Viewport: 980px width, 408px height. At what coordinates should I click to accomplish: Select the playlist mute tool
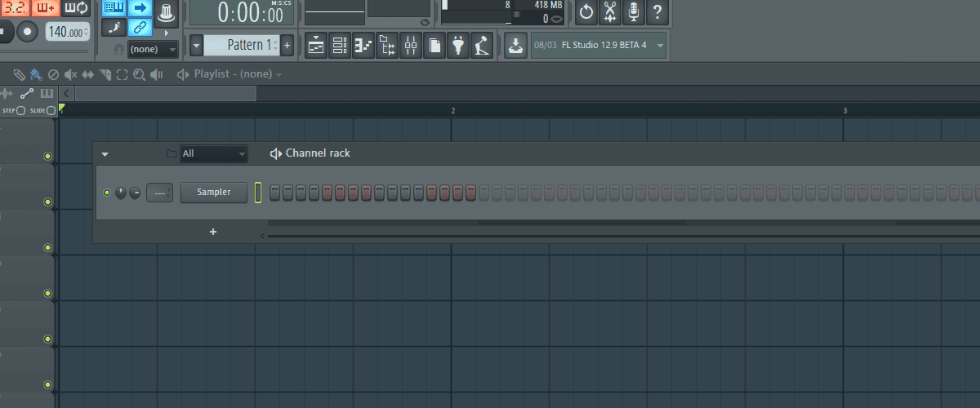click(x=70, y=74)
